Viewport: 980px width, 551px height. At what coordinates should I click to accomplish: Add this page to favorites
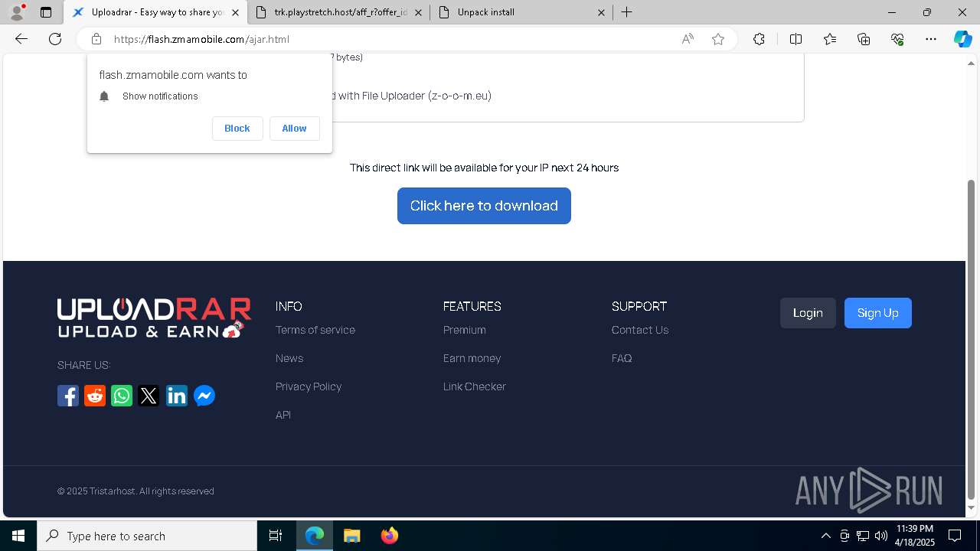point(718,39)
